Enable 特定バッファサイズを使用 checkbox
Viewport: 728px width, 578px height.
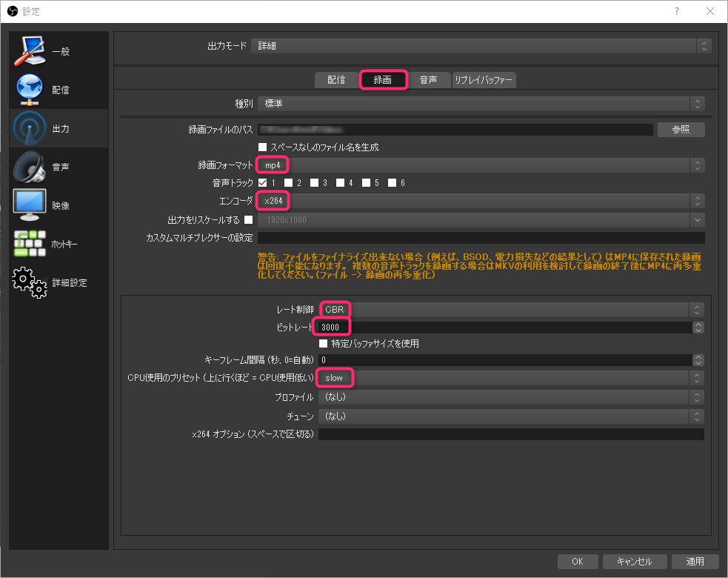click(x=323, y=344)
